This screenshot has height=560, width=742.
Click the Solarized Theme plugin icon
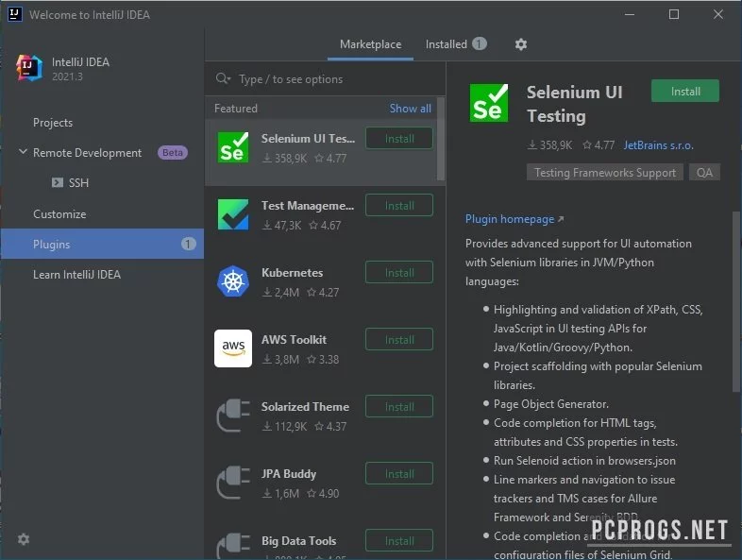click(x=233, y=416)
